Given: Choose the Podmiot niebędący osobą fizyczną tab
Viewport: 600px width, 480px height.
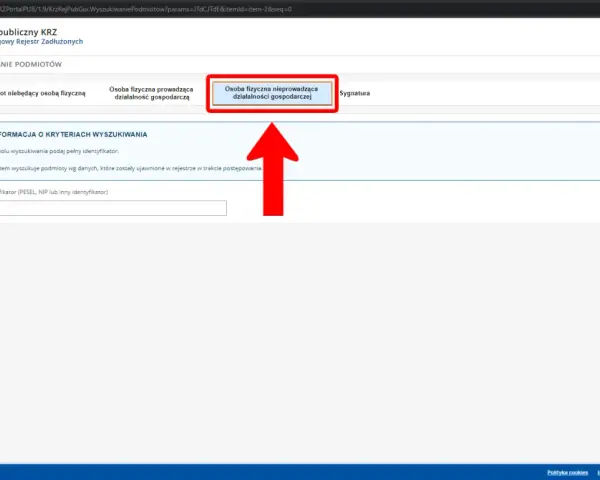Looking at the screenshot, I should [43, 93].
